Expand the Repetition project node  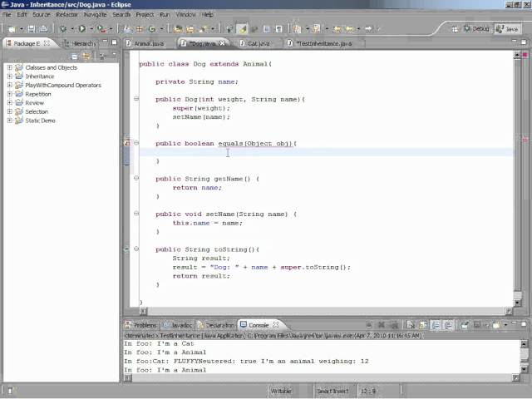tap(9, 94)
